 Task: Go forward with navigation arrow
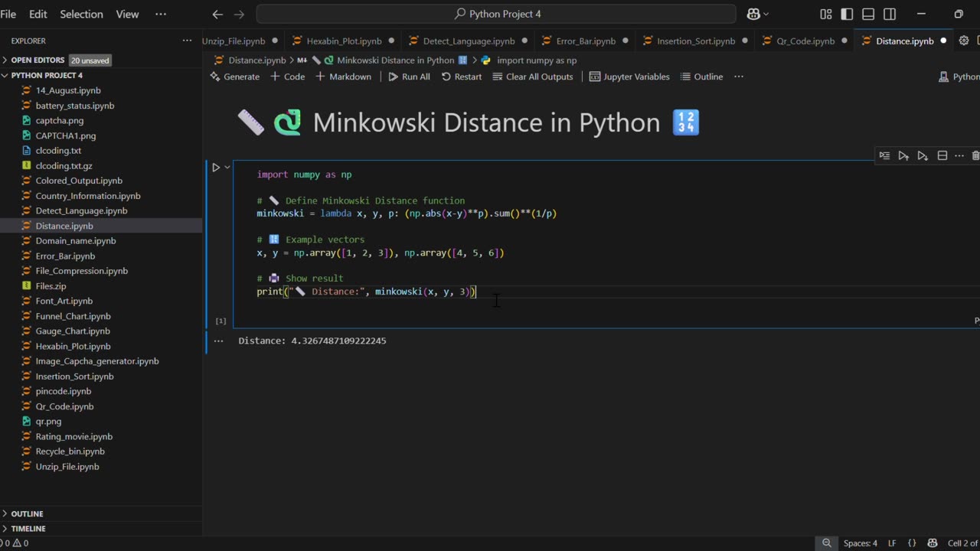click(x=239, y=14)
